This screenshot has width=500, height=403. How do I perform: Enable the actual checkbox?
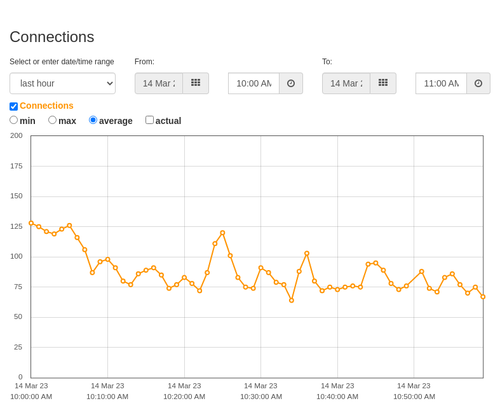[149, 120]
